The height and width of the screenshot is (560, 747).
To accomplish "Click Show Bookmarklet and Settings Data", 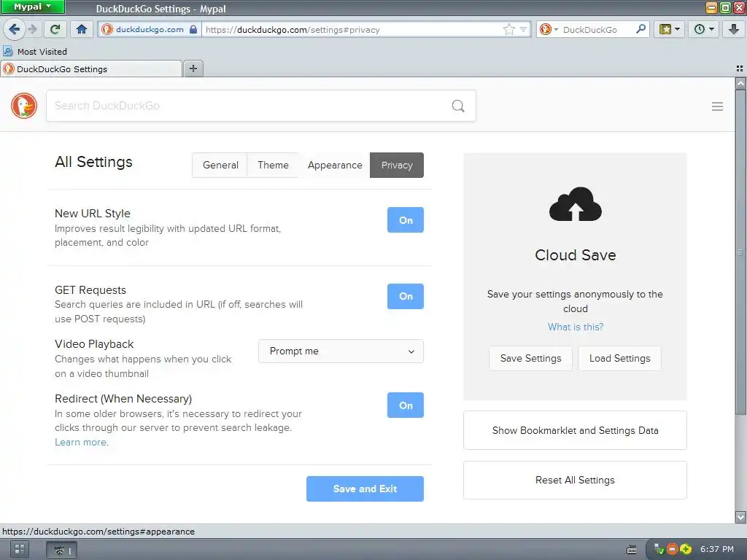I will point(575,430).
